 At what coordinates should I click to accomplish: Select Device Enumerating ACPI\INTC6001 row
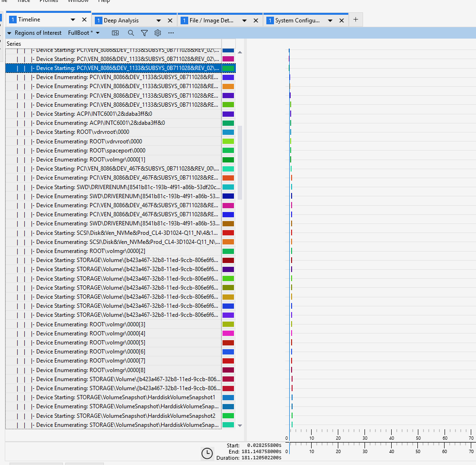[113, 123]
